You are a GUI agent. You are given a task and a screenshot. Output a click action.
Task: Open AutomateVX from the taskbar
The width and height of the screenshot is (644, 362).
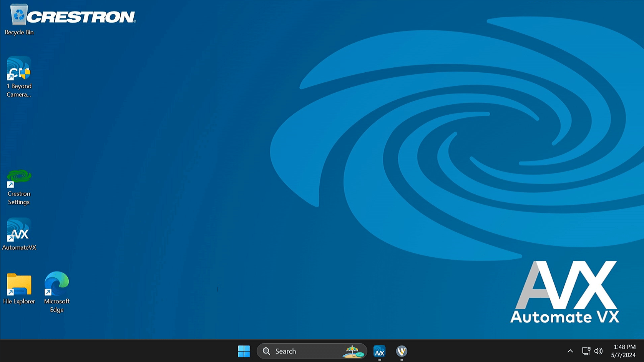point(379,351)
